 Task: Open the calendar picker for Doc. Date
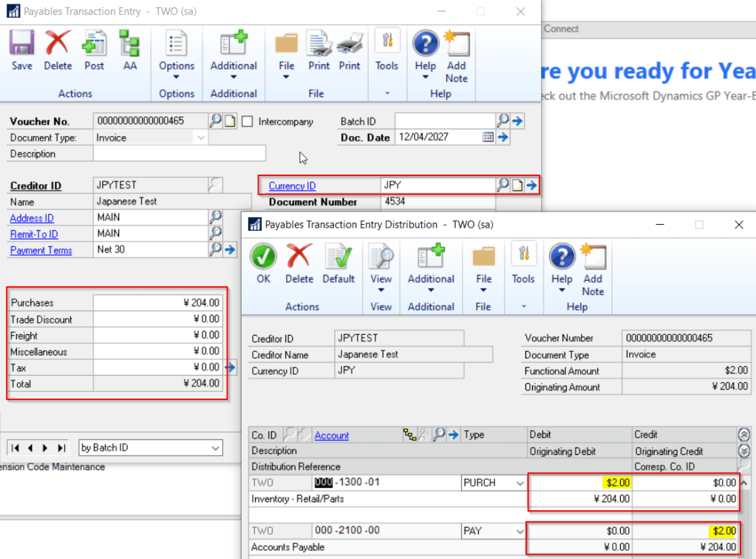pyautogui.click(x=488, y=138)
